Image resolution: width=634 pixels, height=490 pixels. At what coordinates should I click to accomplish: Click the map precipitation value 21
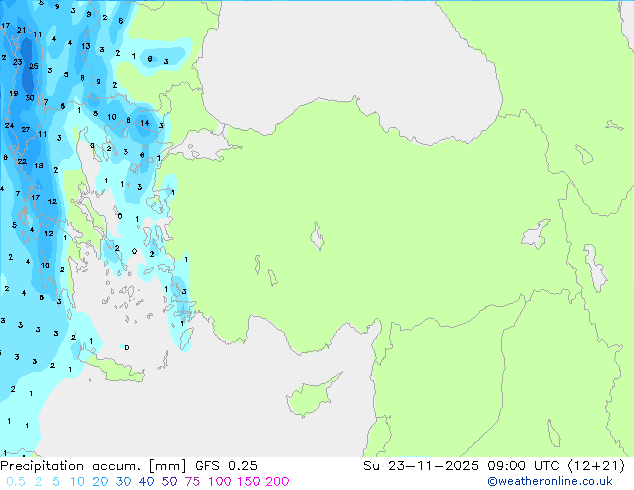21,30
